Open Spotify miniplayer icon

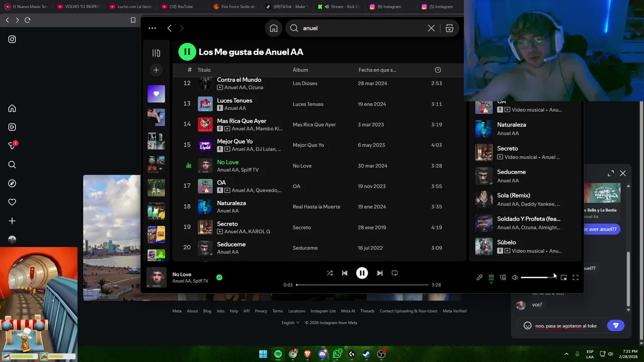click(x=563, y=278)
